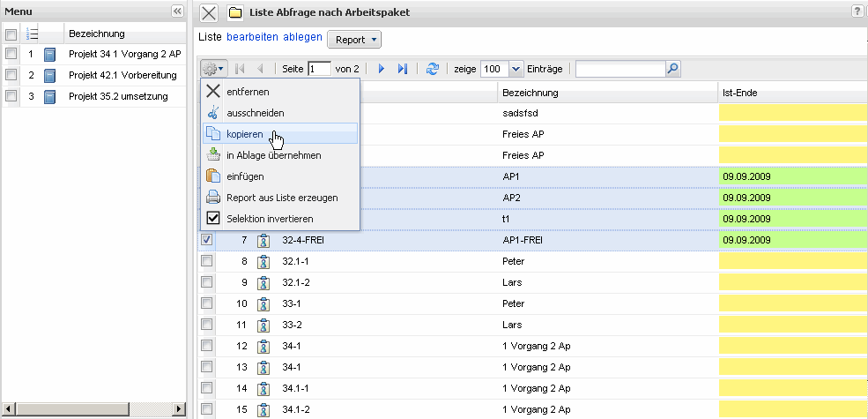Select 'Selektion invertieren' menu entry

point(269,218)
